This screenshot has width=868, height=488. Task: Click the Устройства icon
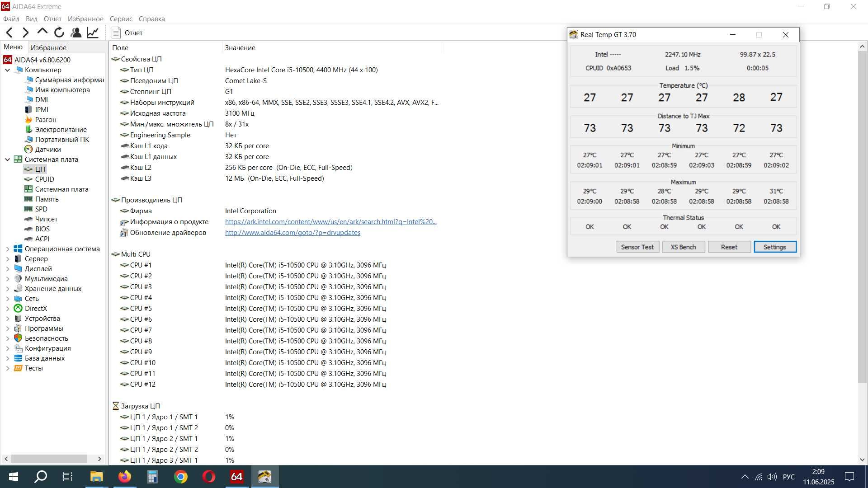(18, 319)
